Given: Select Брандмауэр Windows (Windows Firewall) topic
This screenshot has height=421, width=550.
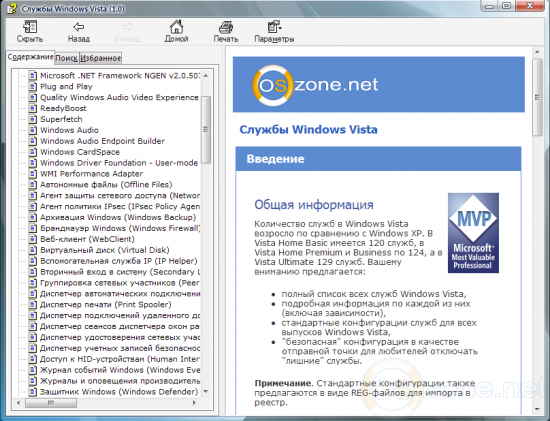Looking at the screenshot, I should (120, 228).
